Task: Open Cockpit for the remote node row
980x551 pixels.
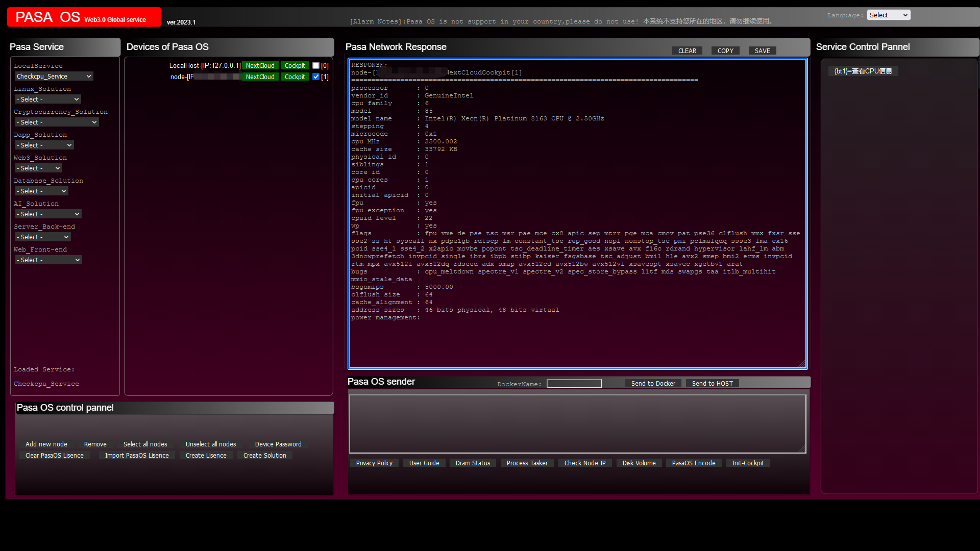Action: [x=295, y=77]
